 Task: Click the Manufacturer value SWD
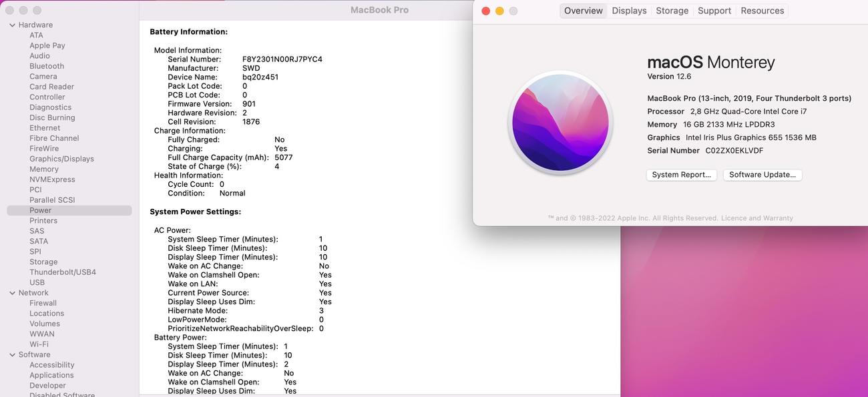pos(251,68)
